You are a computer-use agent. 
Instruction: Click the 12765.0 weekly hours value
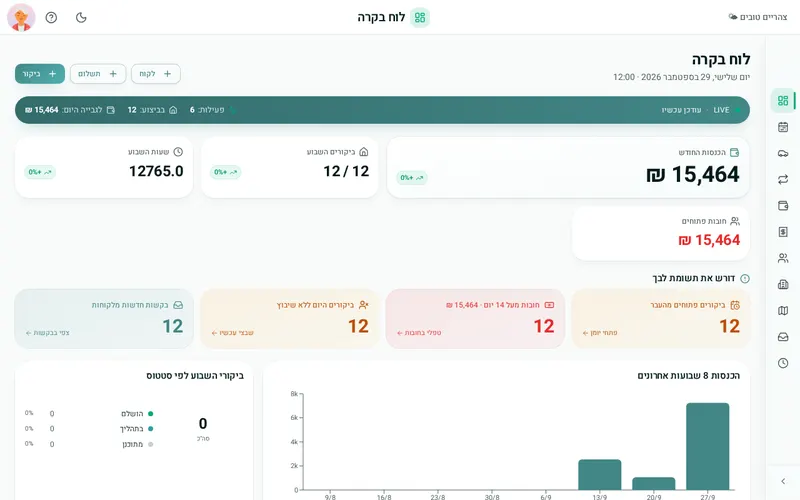(156, 171)
